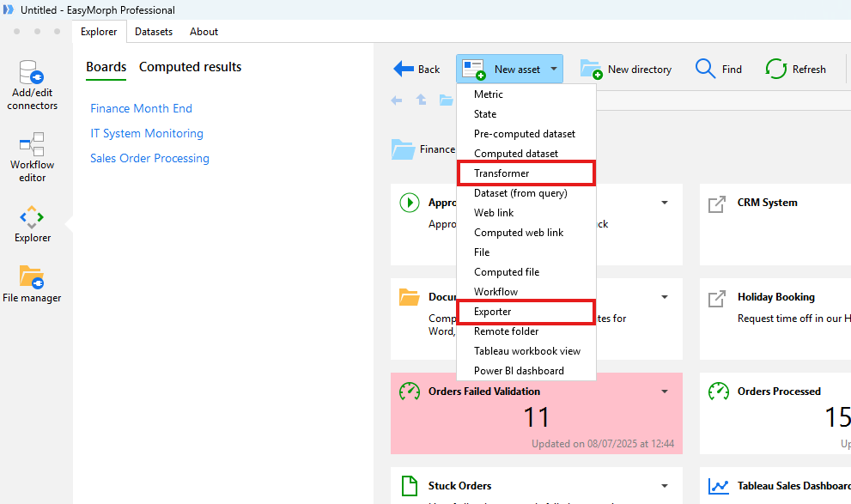Open the Stuck Orders tile dropdown
The width and height of the screenshot is (851, 504).
pos(664,485)
